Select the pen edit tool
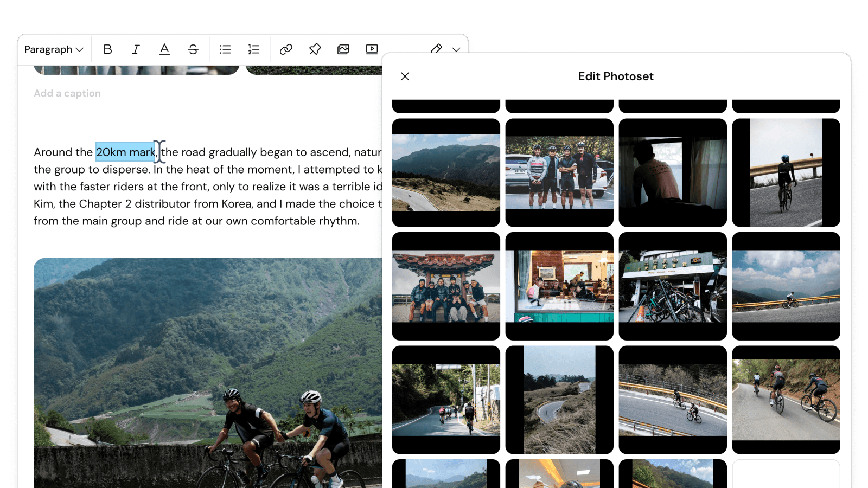Screen dimensions: 868x488 [x=436, y=49]
